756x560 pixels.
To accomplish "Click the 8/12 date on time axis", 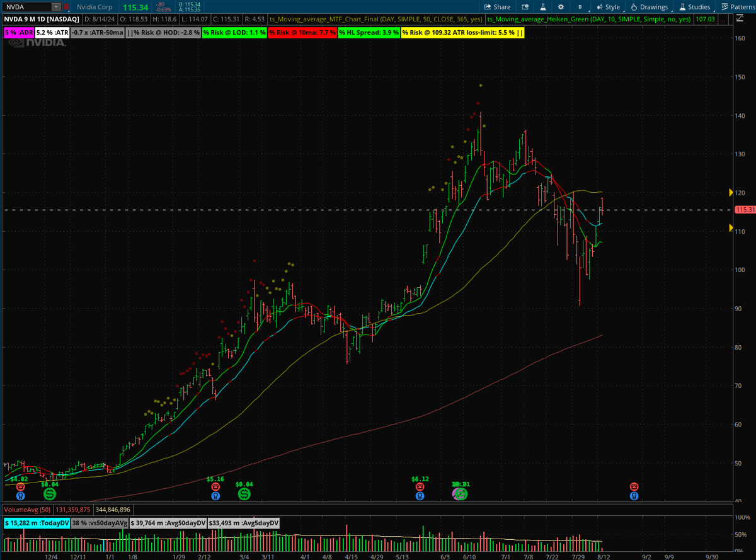I will coord(604,556).
